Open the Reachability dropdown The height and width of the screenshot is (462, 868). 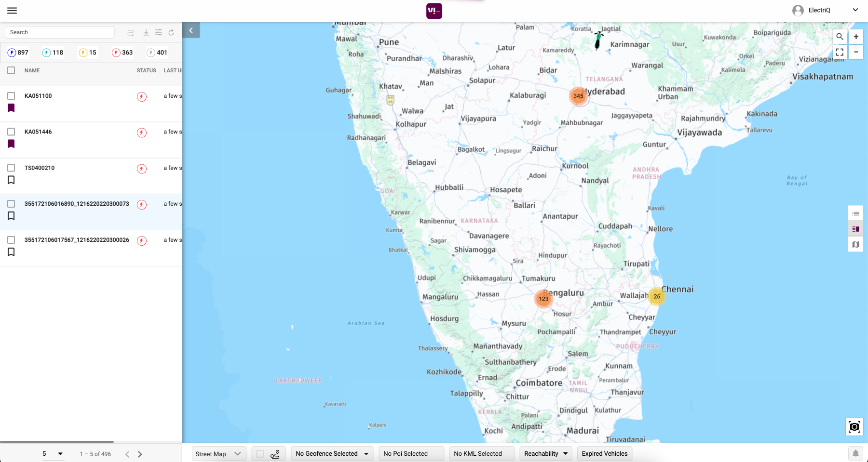pyautogui.click(x=545, y=454)
